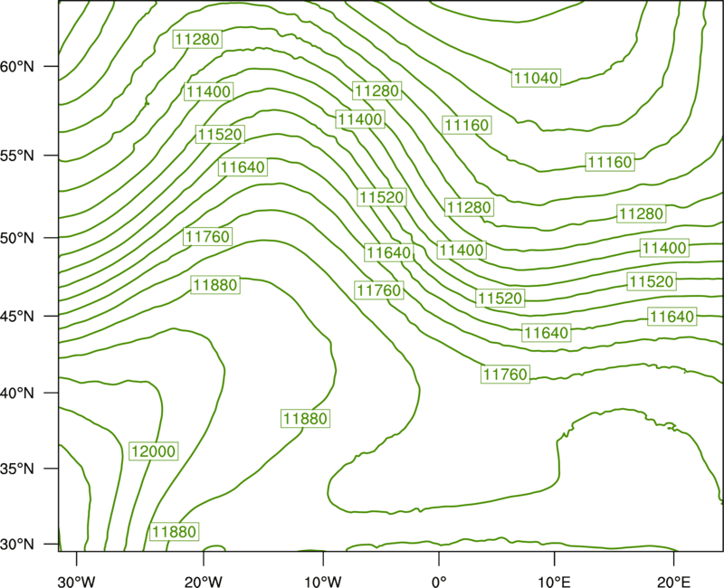Select the 55°N latitude axis label

pos(16,156)
